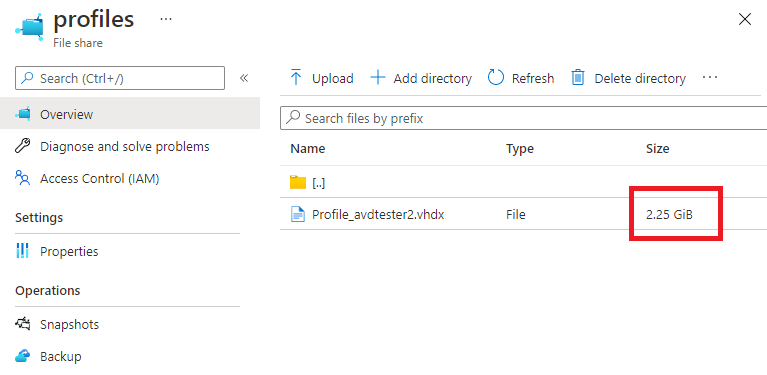Sort by the Name column header
Image resolution: width=767 pixels, height=375 pixels.
point(308,149)
